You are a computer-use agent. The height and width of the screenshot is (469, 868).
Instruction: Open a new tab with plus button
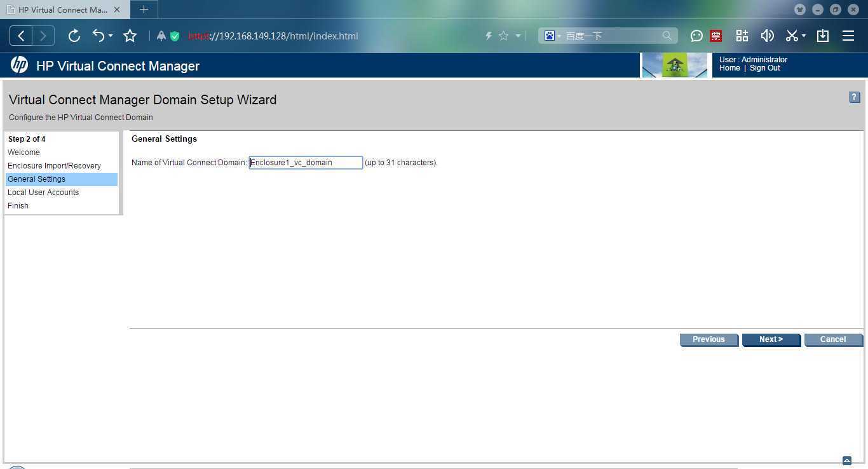point(144,10)
